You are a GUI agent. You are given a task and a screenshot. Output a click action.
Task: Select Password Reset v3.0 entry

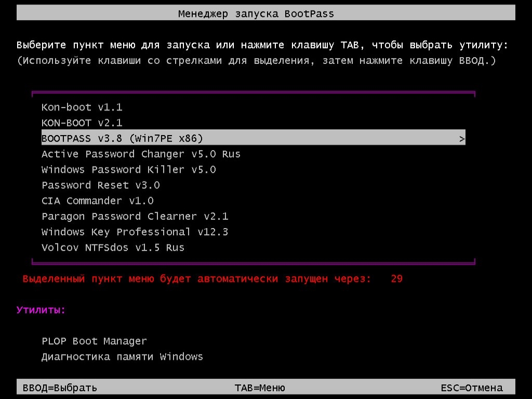100,185
